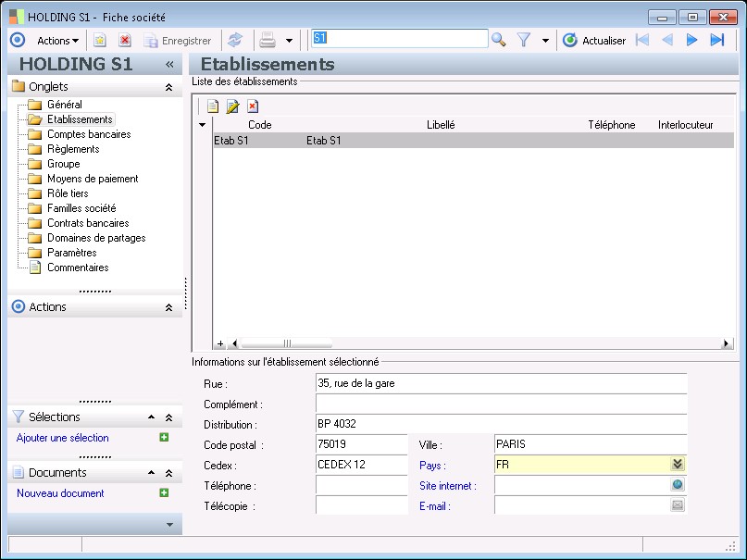The width and height of the screenshot is (747, 560).
Task: Click the magnifier search icon beside search box
Action: coord(498,40)
